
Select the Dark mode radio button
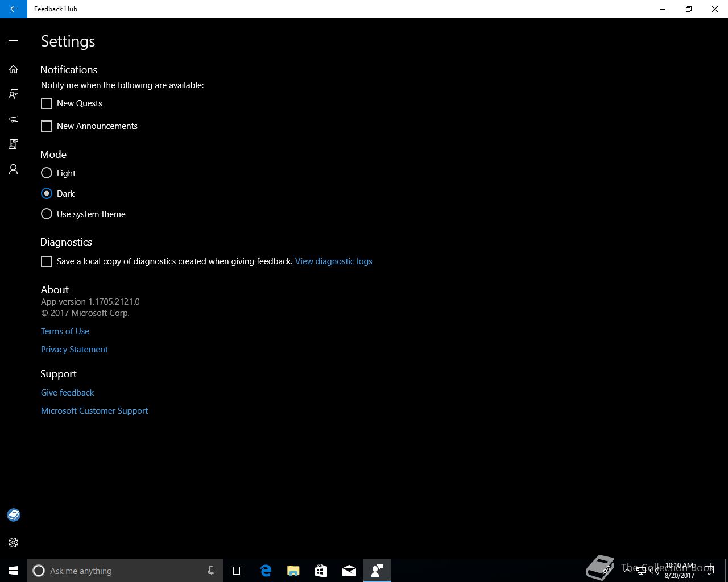tap(47, 193)
